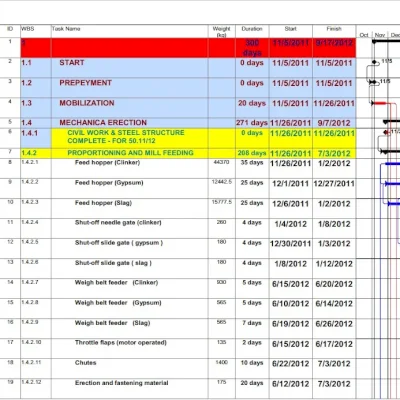
Task: Click the red MOBILIZATION bar in Gantt chart
Action: pos(379,103)
